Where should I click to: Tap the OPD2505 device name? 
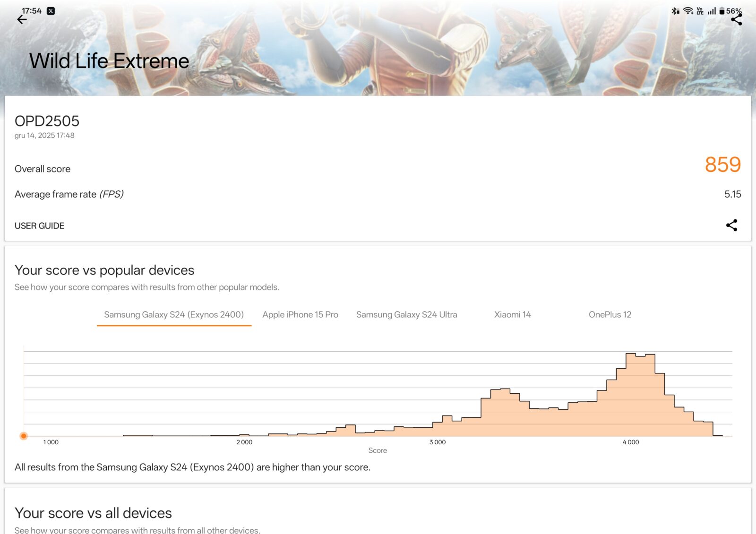click(47, 121)
